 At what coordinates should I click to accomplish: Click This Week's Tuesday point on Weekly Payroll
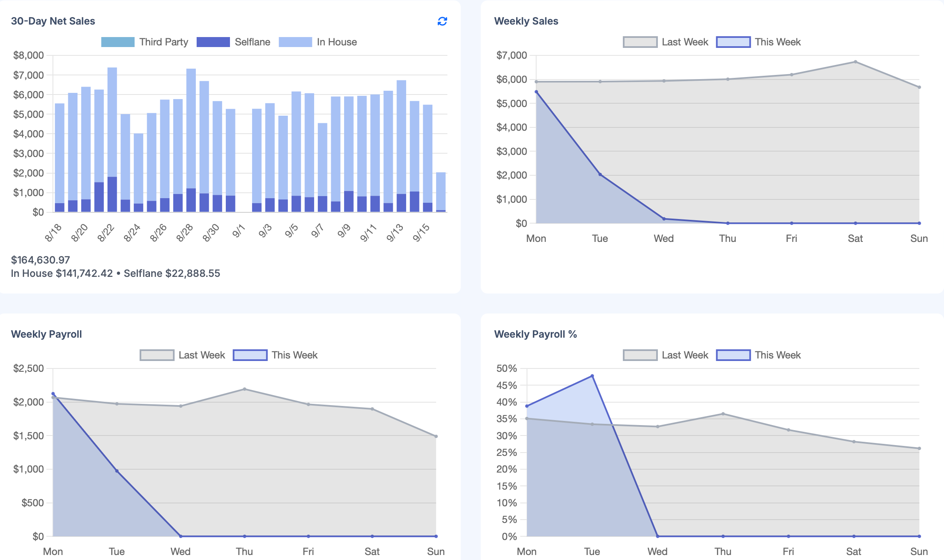click(117, 471)
